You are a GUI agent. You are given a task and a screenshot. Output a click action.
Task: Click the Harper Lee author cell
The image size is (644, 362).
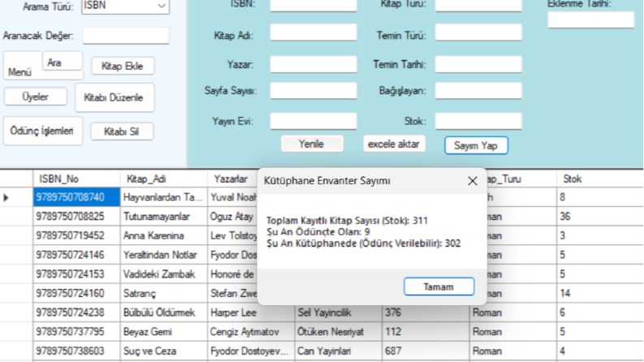pyautogui.click(x=251, y=312)
